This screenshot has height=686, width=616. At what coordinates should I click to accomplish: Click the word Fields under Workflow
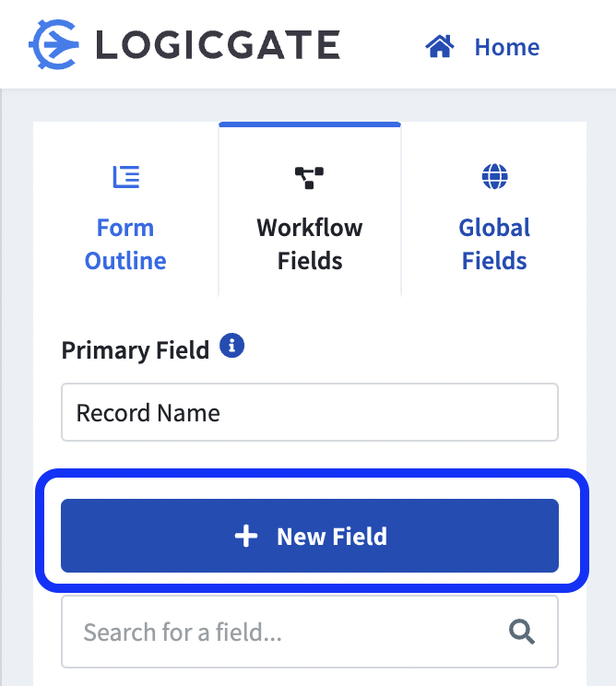[310, 261]
